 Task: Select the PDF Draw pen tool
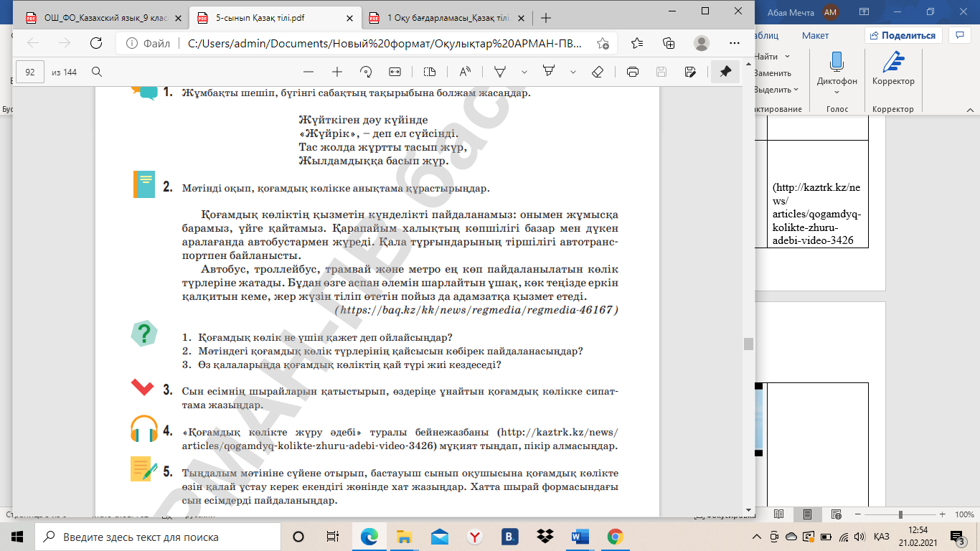501,72
